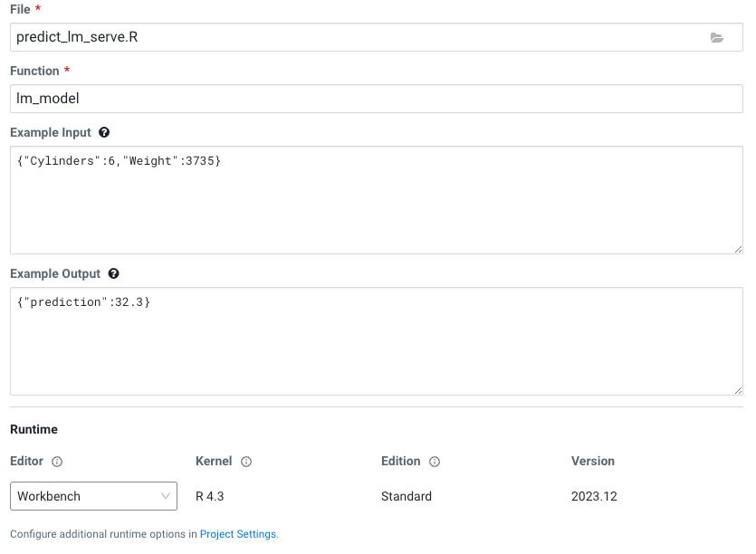
Task: Click the help icon beside Example Output
Action: [x=113, y=273]
